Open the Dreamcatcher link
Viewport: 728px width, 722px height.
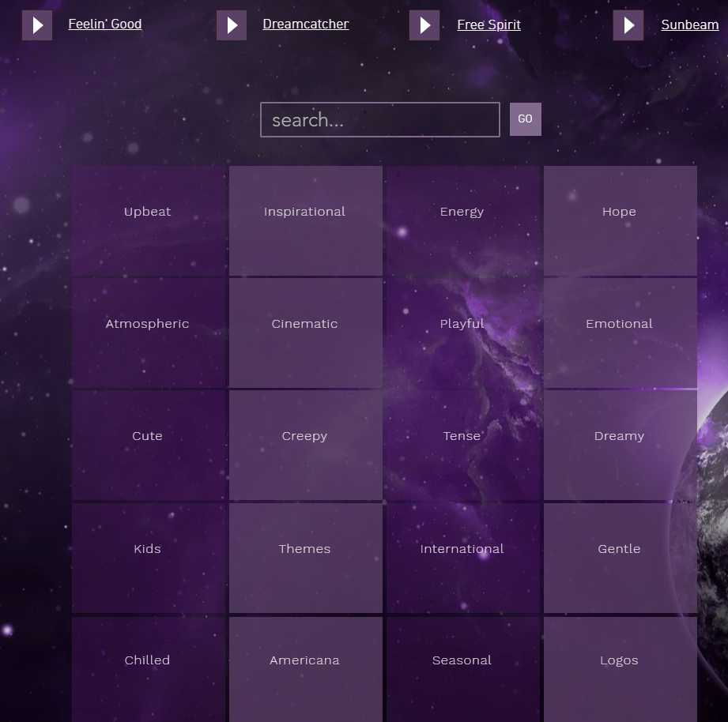pos(306,24)
